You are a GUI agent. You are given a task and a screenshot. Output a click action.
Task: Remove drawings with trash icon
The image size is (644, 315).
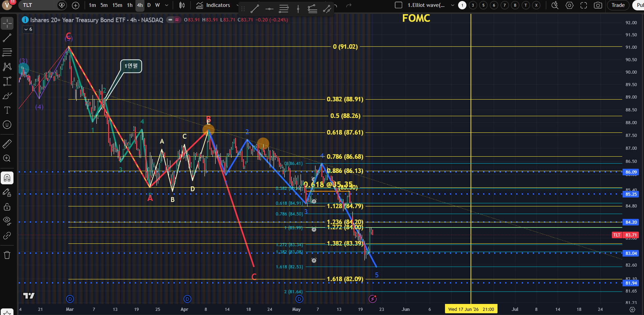pos(7,255)
